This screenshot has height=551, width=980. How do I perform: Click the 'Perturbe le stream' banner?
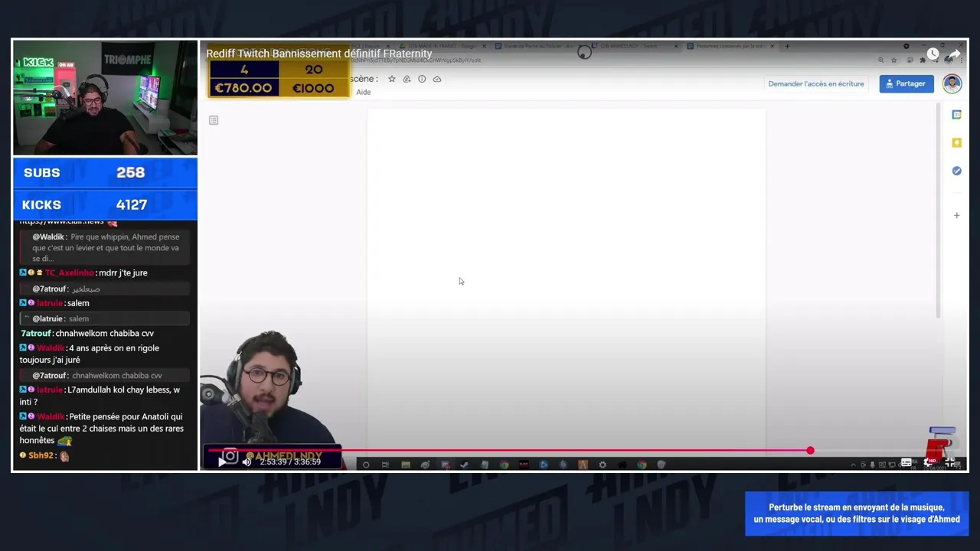coord(857,514)
